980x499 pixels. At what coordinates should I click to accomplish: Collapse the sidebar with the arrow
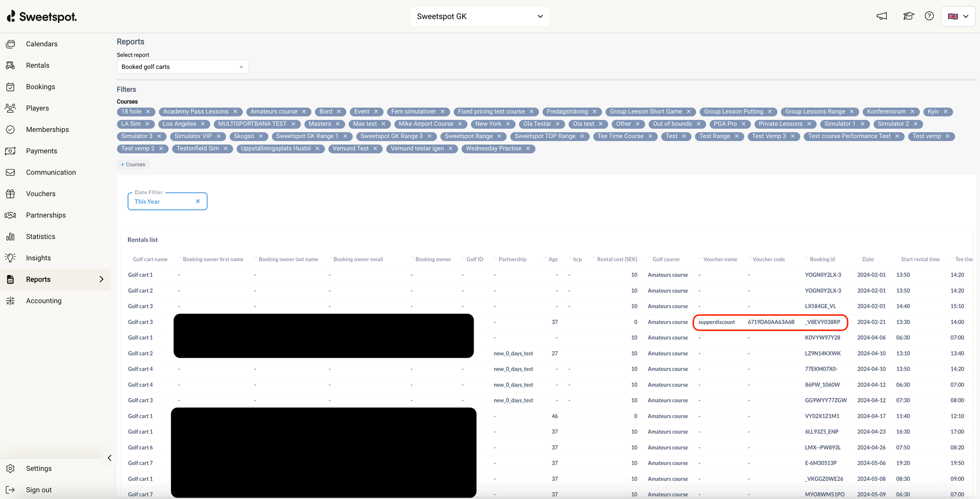(x=110, y=458)
